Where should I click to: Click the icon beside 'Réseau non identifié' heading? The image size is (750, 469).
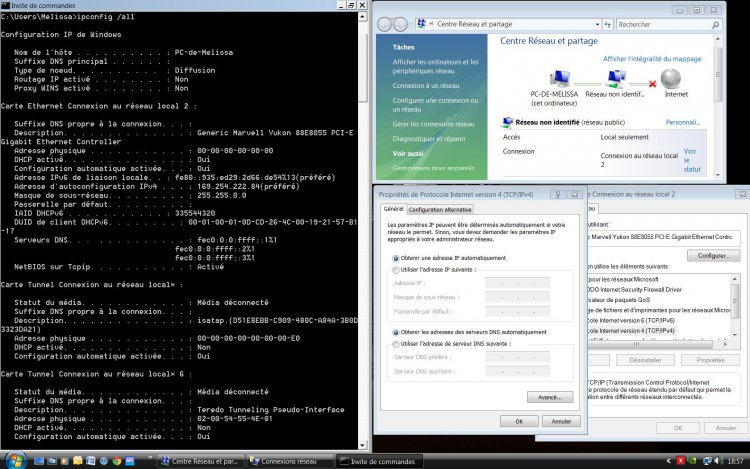point(507,122)
